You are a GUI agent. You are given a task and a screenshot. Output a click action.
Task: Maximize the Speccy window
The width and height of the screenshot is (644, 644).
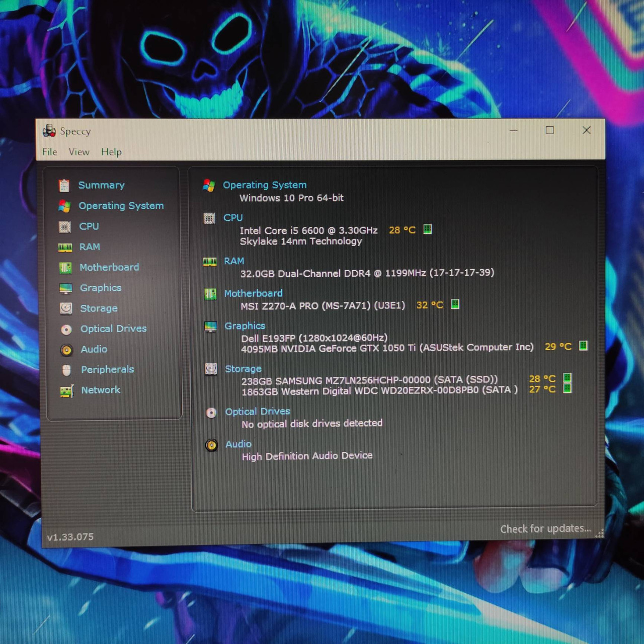[550, 130]
